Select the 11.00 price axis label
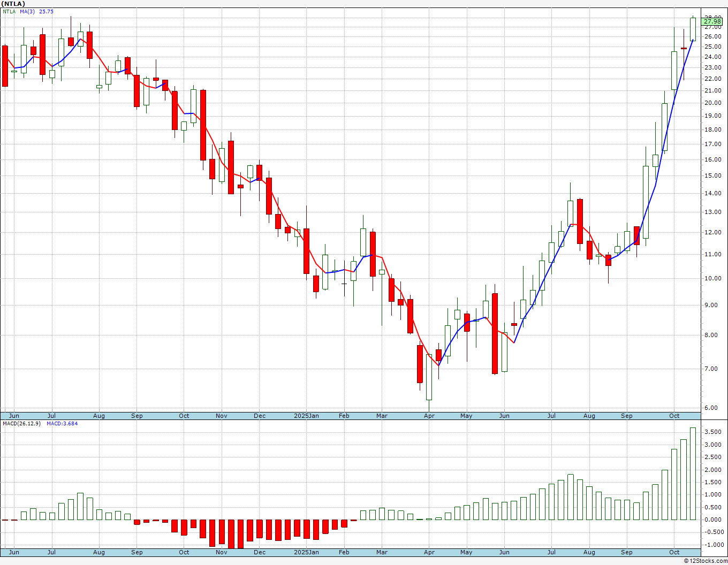Viewport: 728px width, 565px height. coord(712,254)
